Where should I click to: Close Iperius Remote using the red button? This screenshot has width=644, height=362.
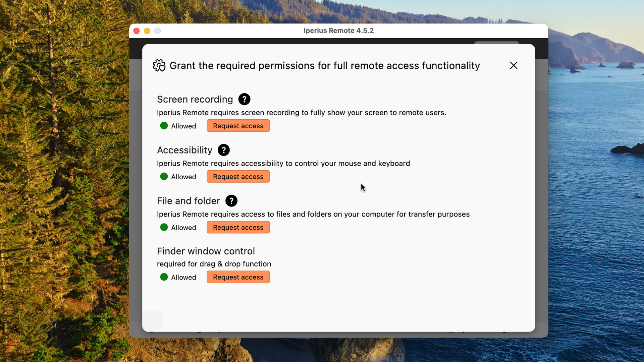[x=137, y=31]
